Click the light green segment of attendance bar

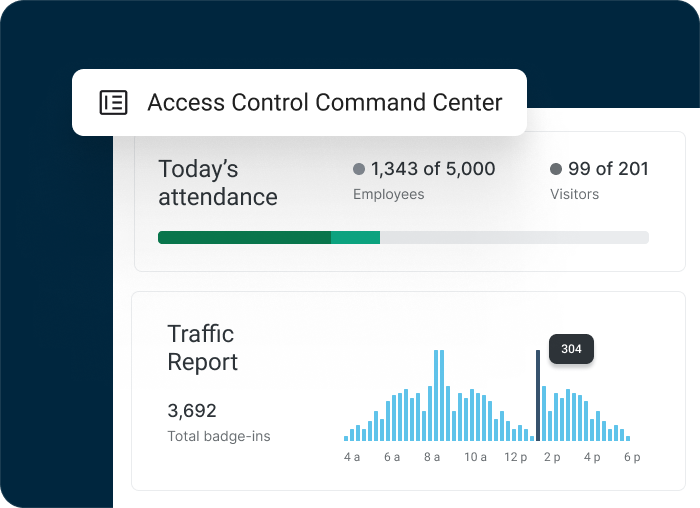[x=355, y=237]
